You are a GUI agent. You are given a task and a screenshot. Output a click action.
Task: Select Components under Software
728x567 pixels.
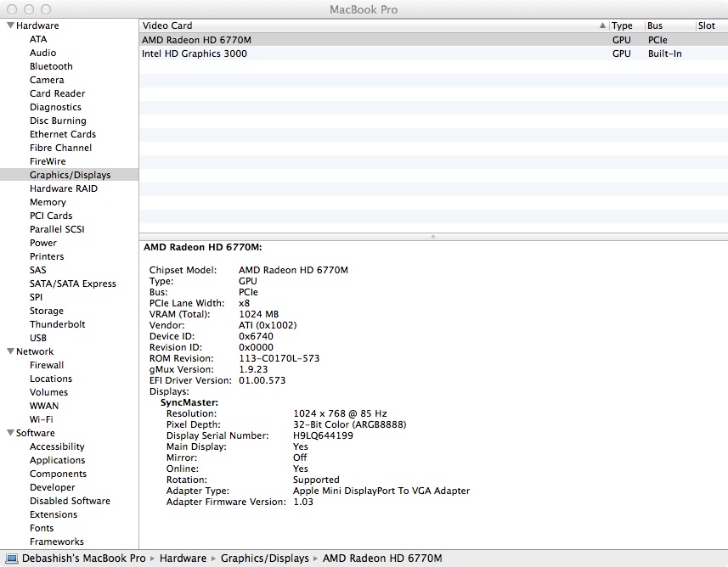(x=58, y=474)
